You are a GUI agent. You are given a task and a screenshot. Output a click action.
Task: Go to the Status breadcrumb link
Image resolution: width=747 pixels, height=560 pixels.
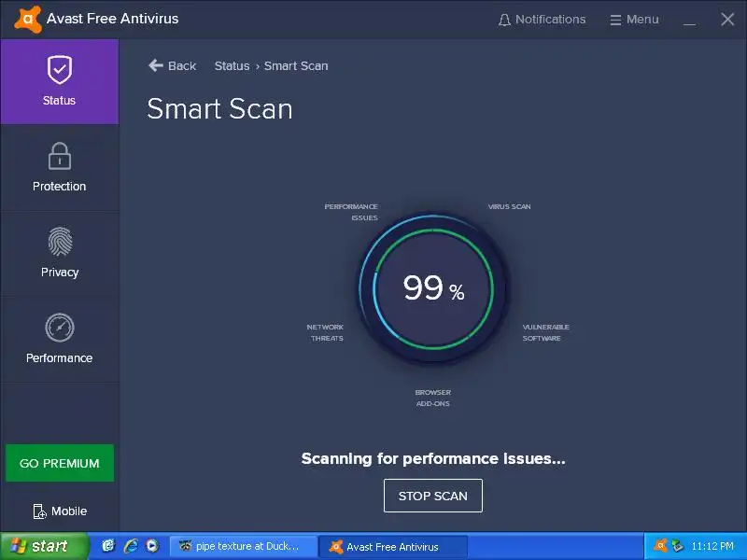(x=232, y=65)
